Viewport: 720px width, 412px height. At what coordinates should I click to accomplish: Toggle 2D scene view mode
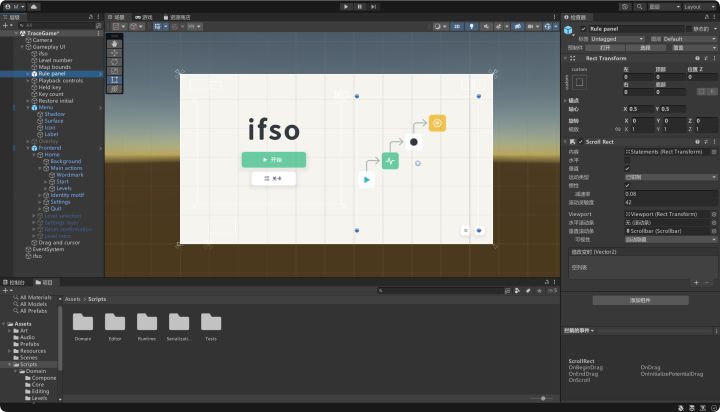pyautogui.click(x=457, y=27)
